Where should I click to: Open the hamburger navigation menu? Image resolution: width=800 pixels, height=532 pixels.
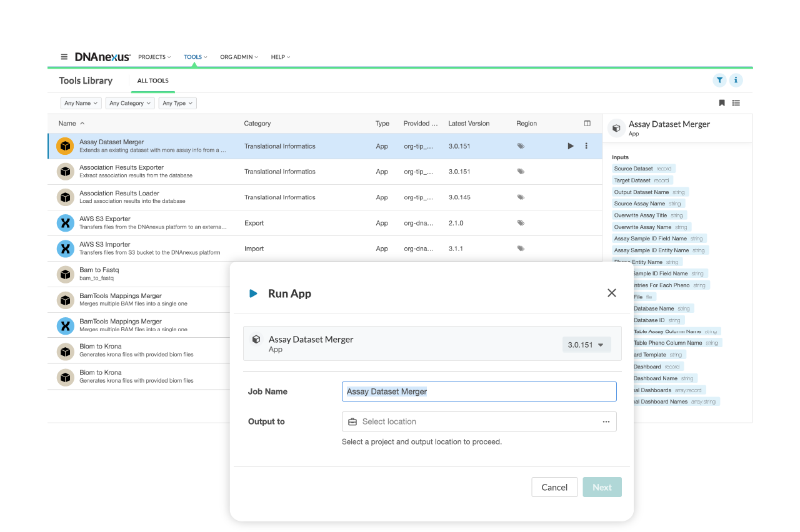[x=64, y=57]
